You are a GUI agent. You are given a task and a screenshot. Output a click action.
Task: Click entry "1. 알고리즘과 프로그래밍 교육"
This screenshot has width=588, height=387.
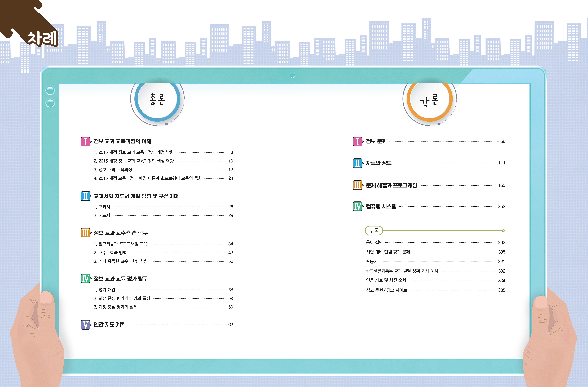point(121,244)
